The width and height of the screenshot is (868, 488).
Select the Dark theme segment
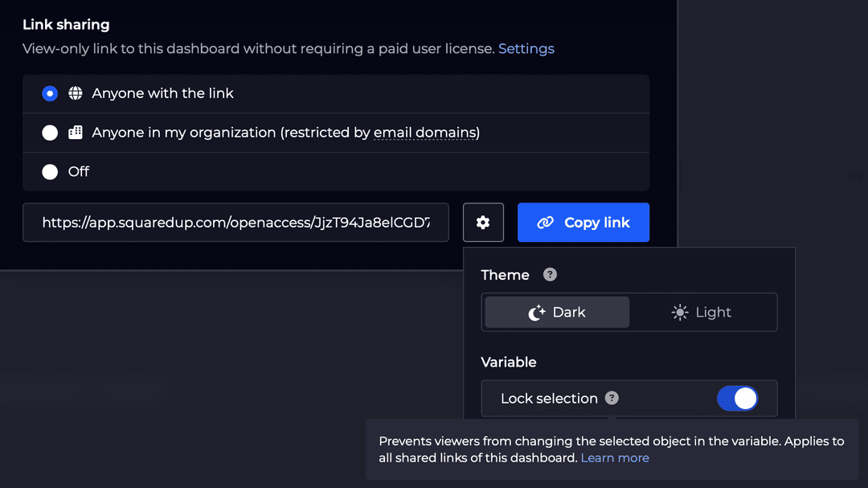click(x=555, y=312)
